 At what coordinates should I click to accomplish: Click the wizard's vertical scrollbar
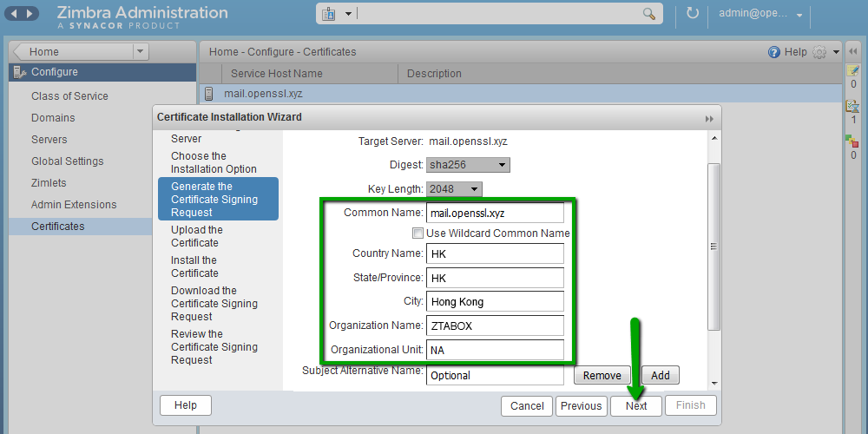click(x=713, y=247)
